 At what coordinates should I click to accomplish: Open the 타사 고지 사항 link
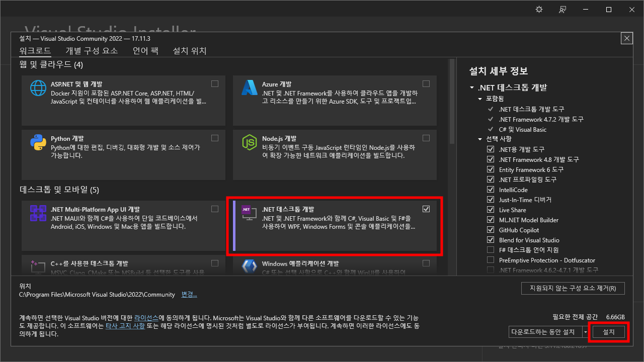click(x=125, y=326)
